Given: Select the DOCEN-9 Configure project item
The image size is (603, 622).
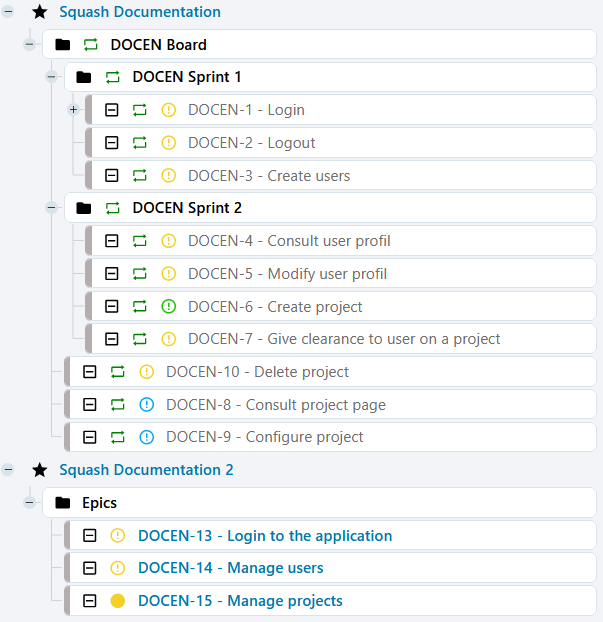Looking at the screenshot, I should coord(264,437).
